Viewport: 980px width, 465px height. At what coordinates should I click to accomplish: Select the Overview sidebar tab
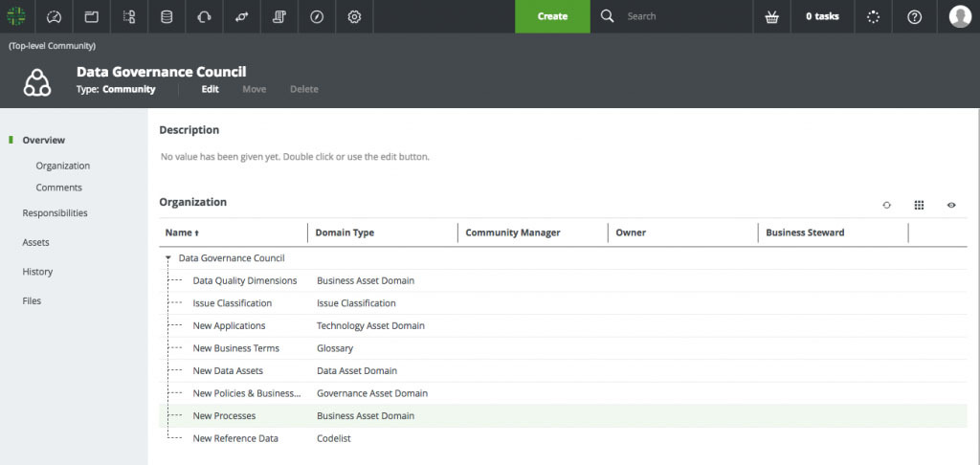click(44, 140)
